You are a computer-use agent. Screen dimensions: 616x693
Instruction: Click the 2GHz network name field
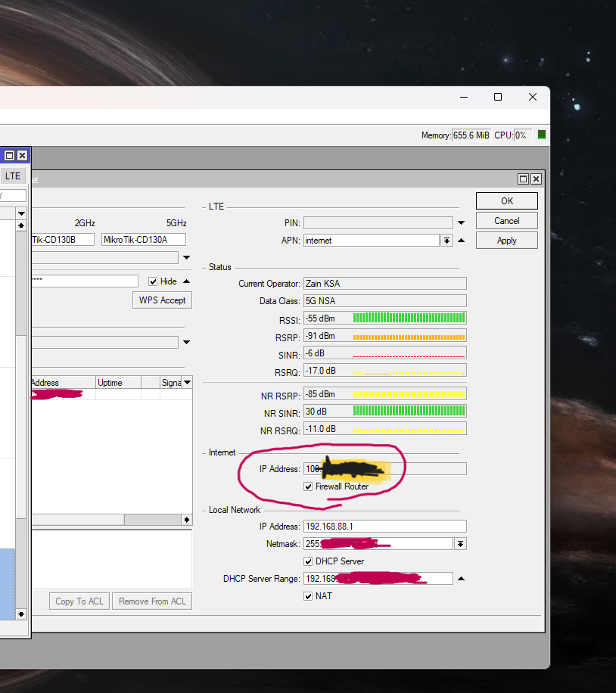point(62,240)
